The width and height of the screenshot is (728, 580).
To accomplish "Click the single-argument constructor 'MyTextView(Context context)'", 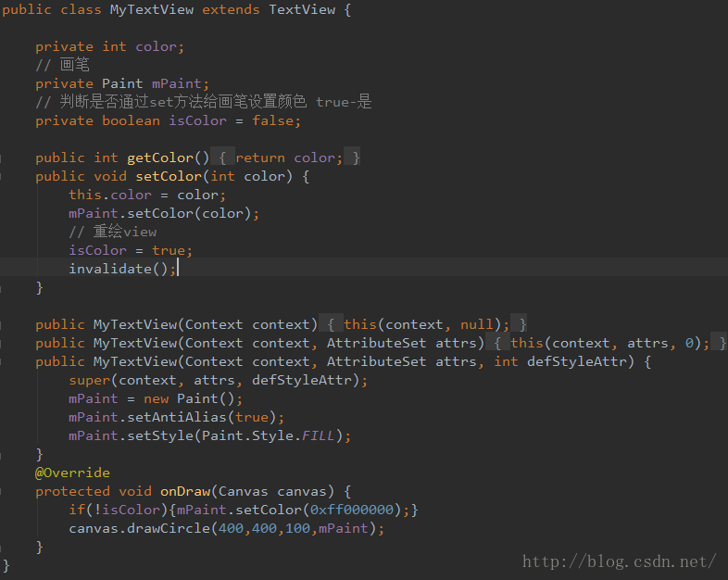I will [206, 324].
